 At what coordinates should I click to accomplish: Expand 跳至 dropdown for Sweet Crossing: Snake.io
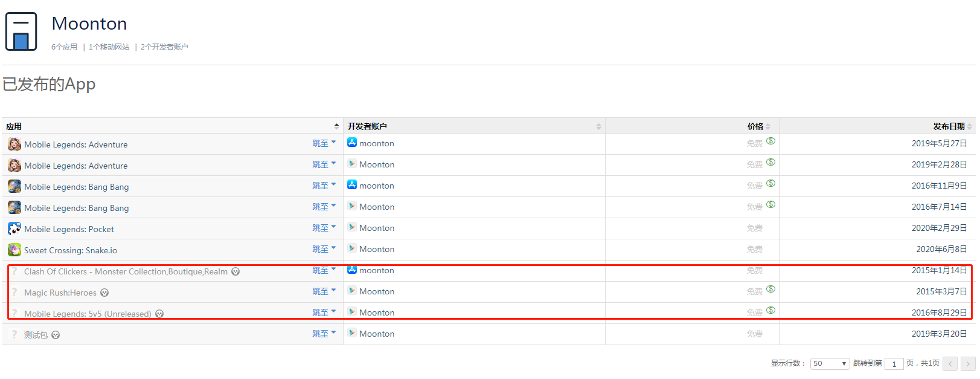[324, 250]
